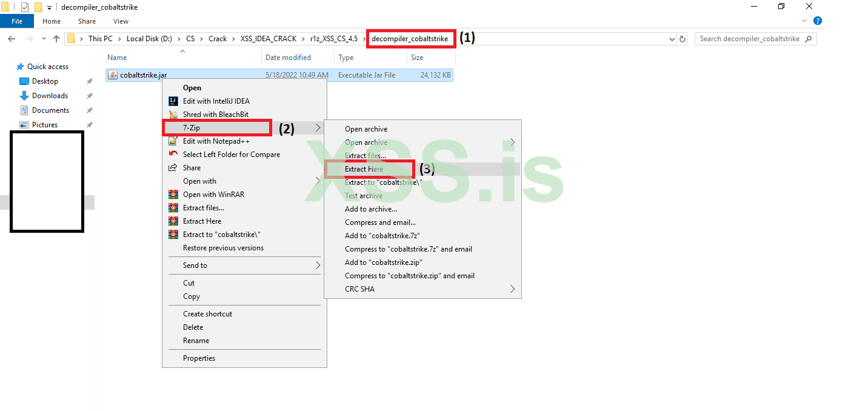Click the pin icon beside Documents
This screenshot has width=868, height=411.
click(89, 110)
